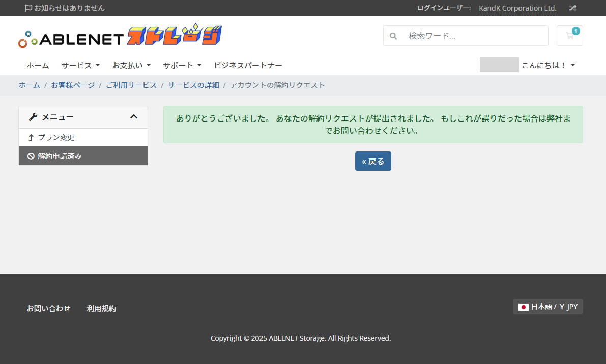Image resolution: width=606 pixels, height=364 pixels.
Task: Click the KandK Corporation Ltd. user link
Action: pos(517,8)
